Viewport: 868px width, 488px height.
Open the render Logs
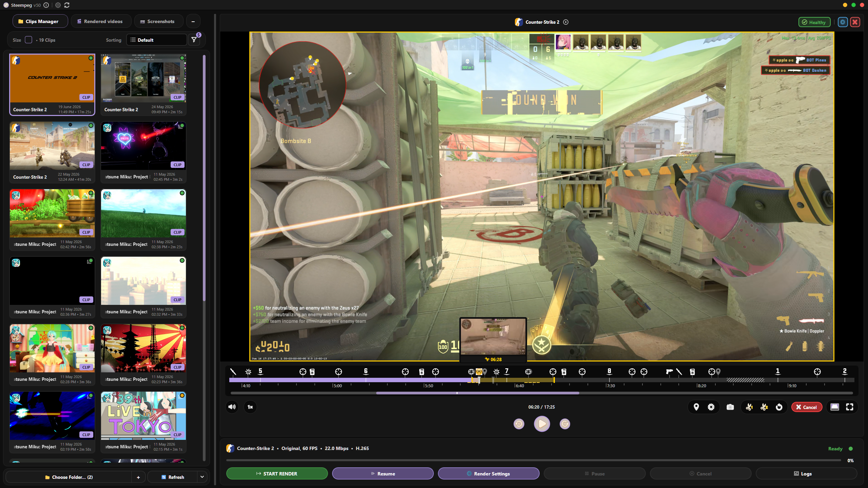[x=806, y=473]
